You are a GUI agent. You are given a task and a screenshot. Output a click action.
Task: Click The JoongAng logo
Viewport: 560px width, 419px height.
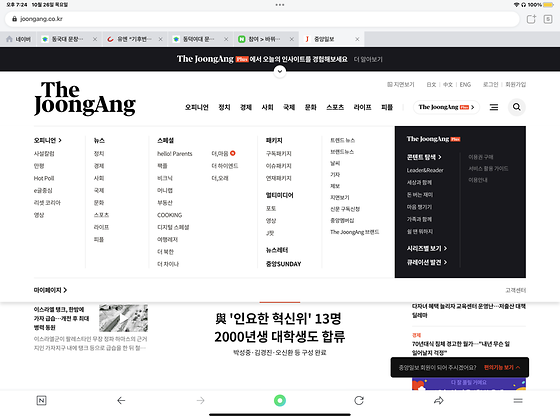pyautogui.click(x=85, y=99)
